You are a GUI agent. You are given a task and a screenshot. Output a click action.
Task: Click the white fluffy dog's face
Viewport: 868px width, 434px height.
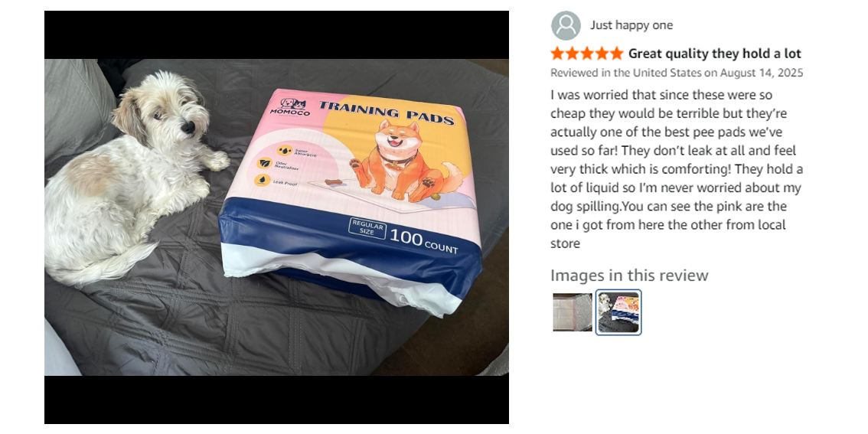(172, 113)
